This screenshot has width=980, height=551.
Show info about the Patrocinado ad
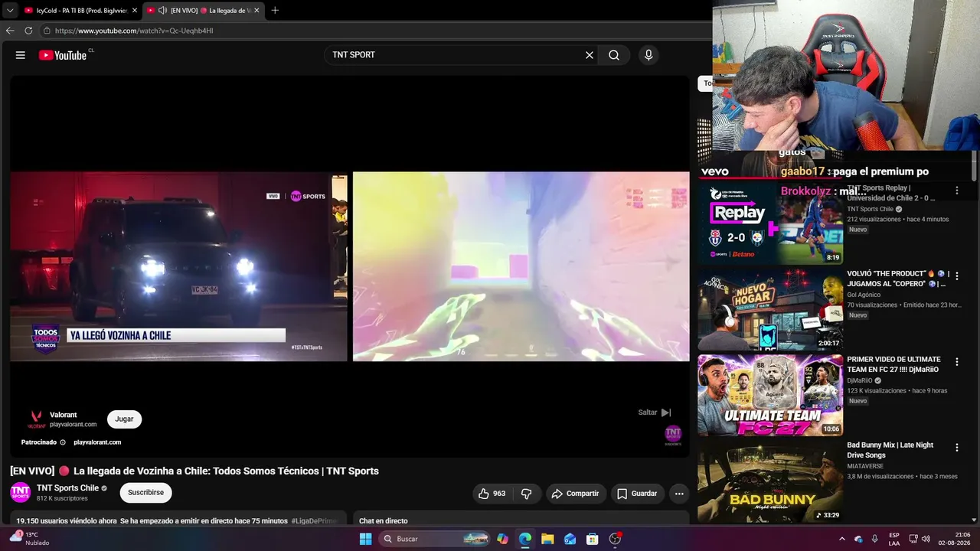coord(63,442)
